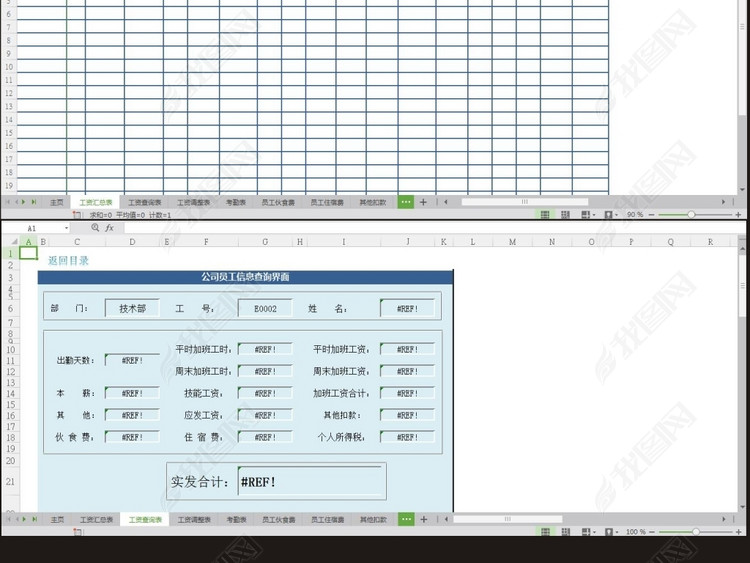Open 员工伙食费 sheet tab in upper window
This screenshot has width=750, height=563.
[x=278, y=202]
